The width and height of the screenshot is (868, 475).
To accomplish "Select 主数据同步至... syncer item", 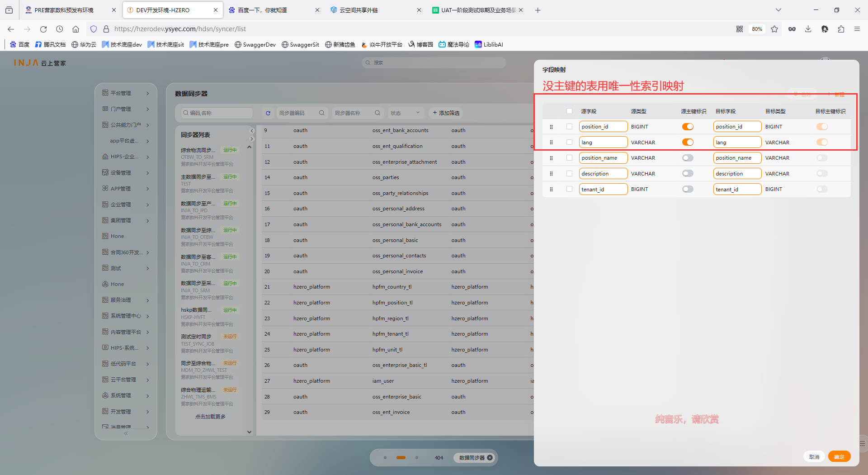I will tap(209, 183).
